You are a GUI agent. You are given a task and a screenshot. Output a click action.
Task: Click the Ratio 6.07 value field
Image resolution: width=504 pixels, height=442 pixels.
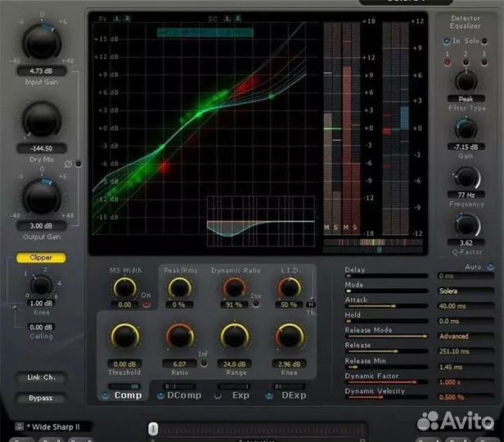coord(179,364)
